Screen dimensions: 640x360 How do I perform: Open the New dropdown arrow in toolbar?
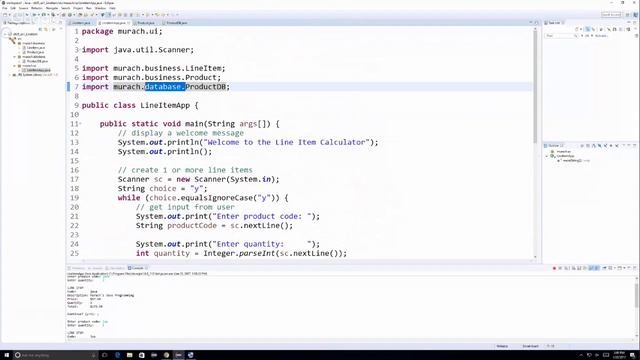tap(9, 15)
